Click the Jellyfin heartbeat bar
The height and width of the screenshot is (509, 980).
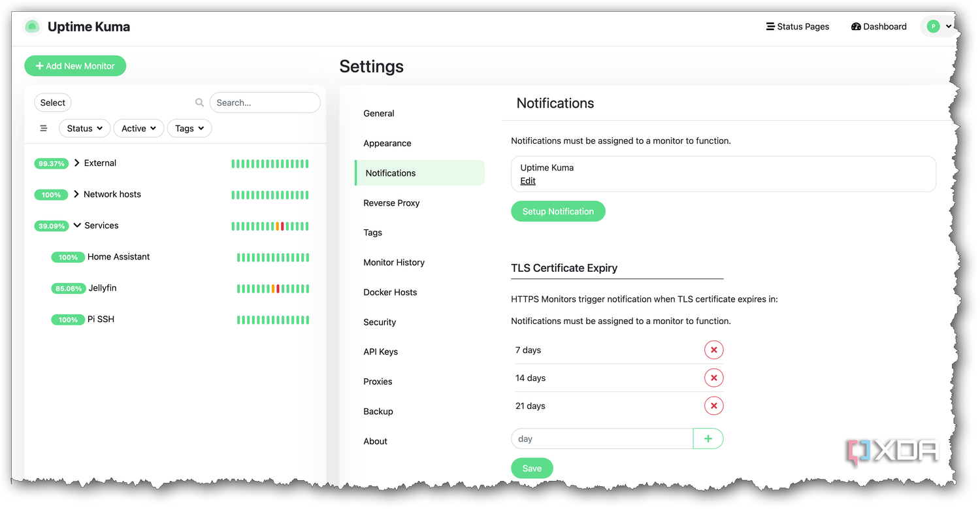[273, 289]
